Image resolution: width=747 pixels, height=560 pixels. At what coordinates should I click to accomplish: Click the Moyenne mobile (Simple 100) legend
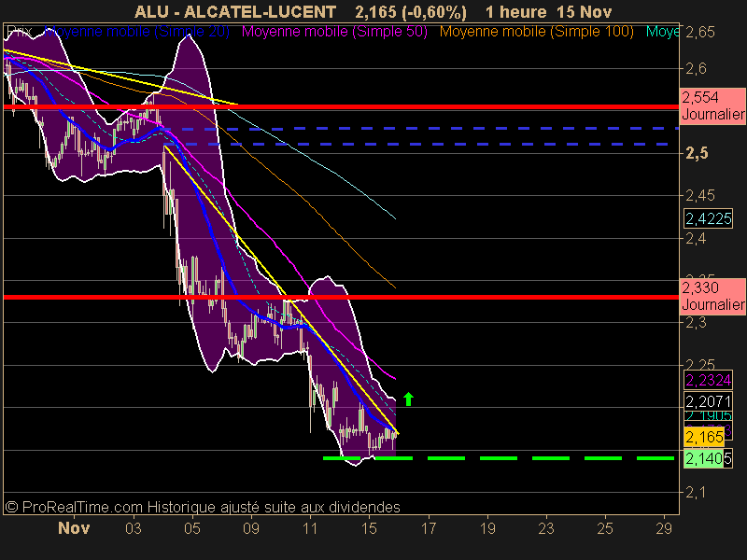pos(536,32)
